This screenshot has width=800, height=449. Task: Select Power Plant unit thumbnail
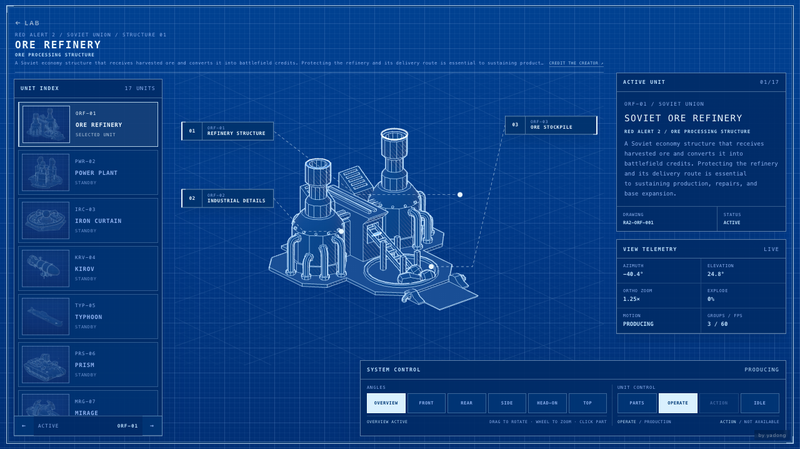point(46,172)
